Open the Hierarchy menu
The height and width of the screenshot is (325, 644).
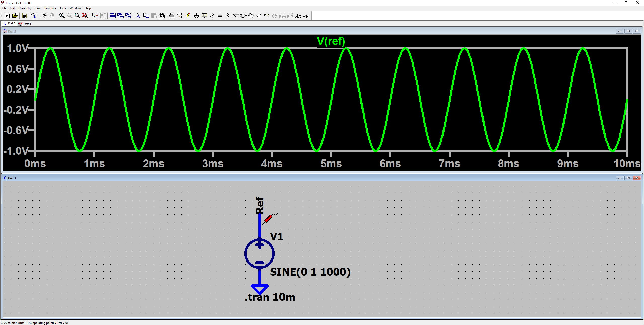25,8
